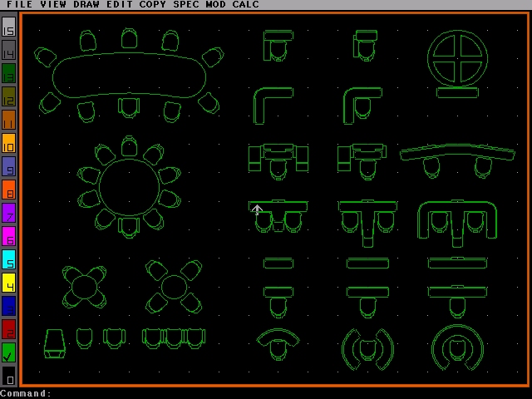Screen dimensions: 532x399
Task: Choose the long curved desk with two chairs
Action: (457, 158)
